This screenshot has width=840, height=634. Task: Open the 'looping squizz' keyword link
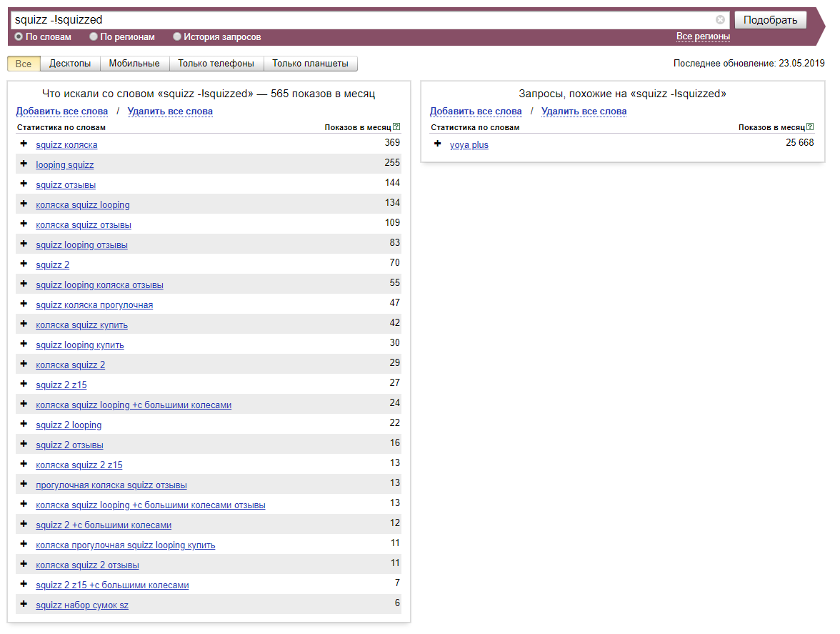(65, 165)
